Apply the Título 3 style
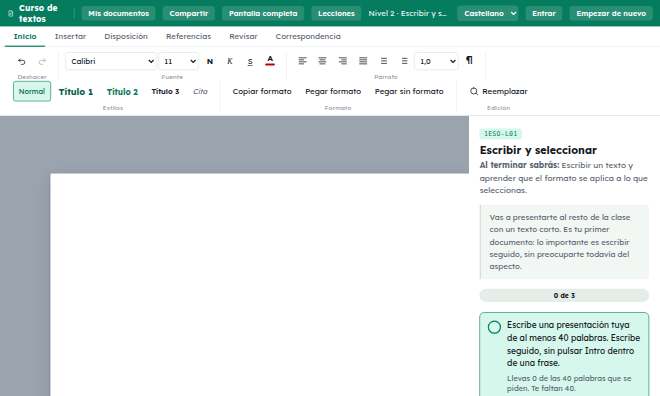 165,91
